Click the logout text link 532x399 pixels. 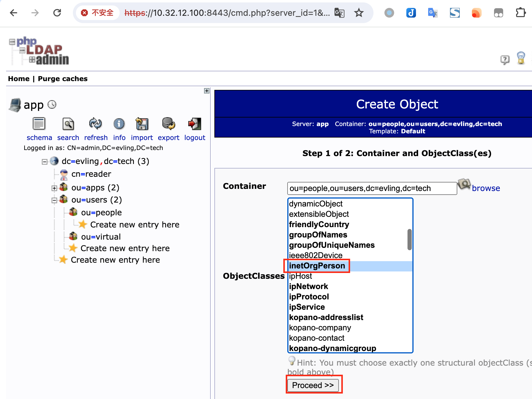(195, 138)
